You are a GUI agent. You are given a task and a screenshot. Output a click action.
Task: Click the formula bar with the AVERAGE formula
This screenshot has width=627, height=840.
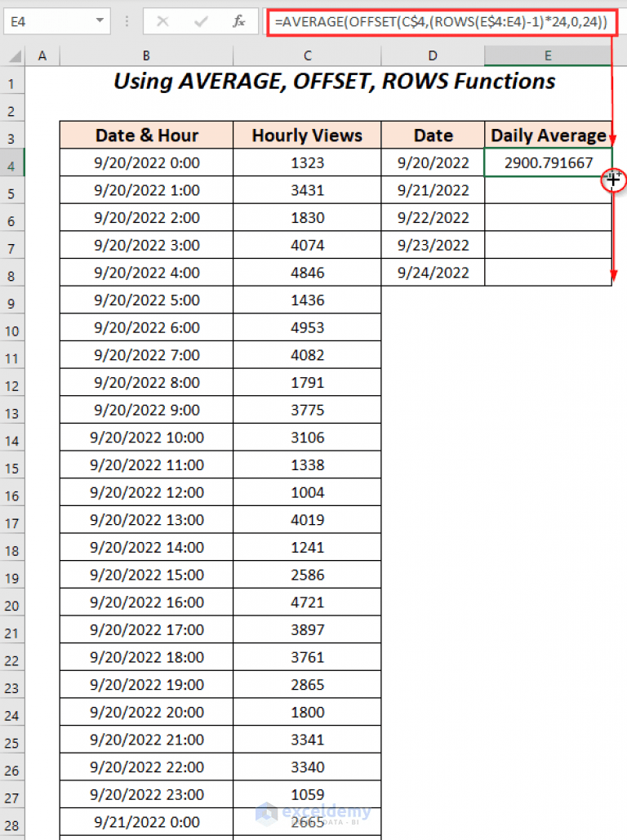[x=441, y=22]
